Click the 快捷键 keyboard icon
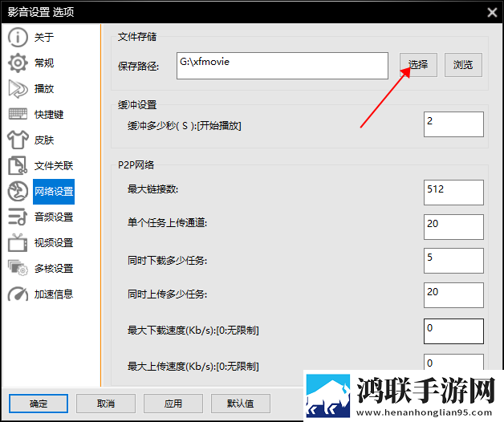This screenshot has width=504, height=422. [x=18, y=114]
